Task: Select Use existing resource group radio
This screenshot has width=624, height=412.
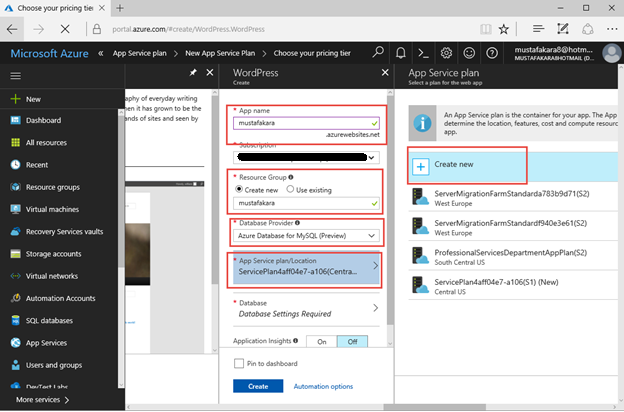Action: click(290, 189)
